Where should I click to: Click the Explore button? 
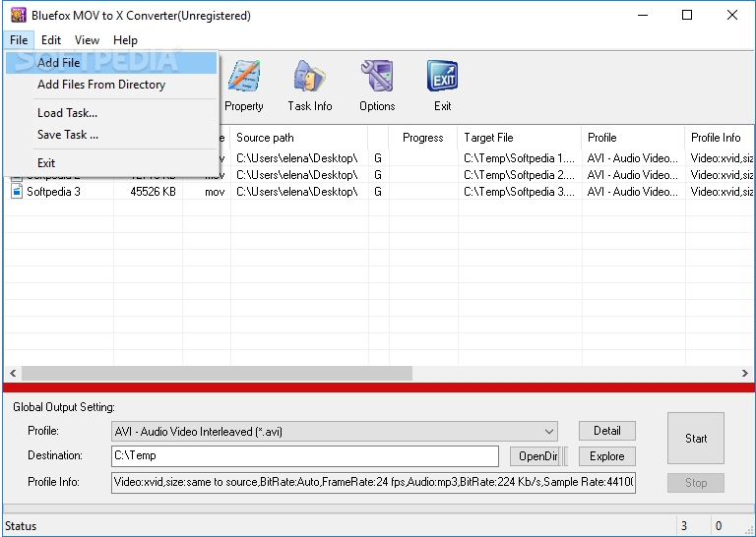607,456
